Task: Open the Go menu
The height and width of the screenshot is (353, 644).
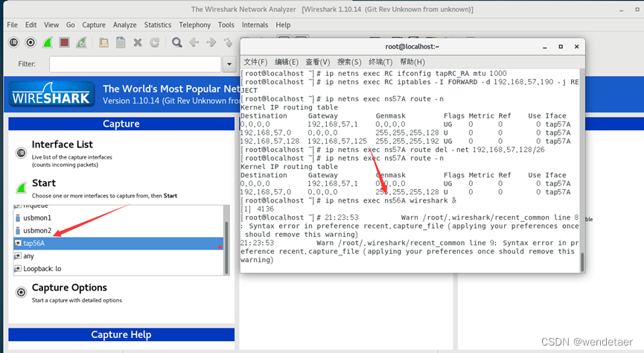Action: [x=71, y=25]
